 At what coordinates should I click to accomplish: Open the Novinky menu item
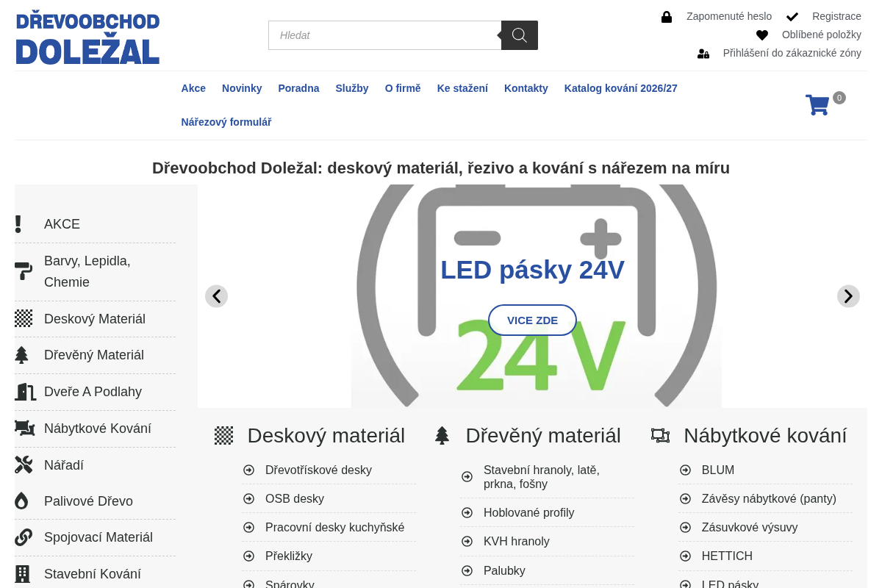[242, 88]
